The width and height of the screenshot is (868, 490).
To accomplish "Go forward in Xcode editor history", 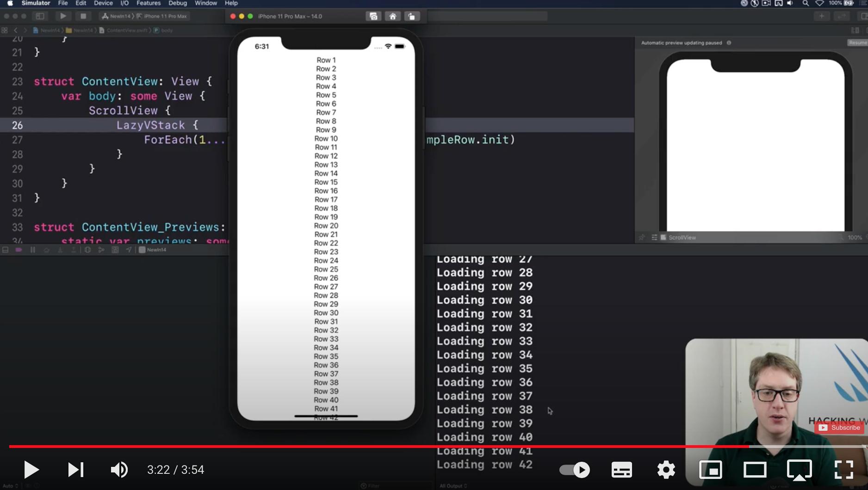I will (x=25, y=31).
